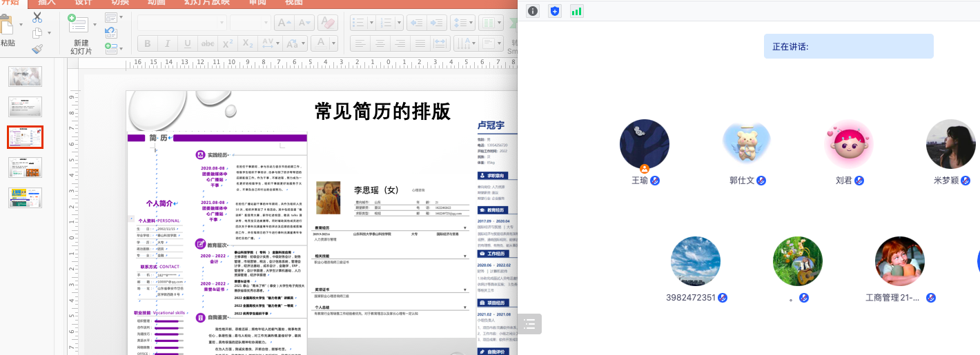Click the Clear Formatting eraser icon
Screen dimensions: 980x355
click(328, 22)
